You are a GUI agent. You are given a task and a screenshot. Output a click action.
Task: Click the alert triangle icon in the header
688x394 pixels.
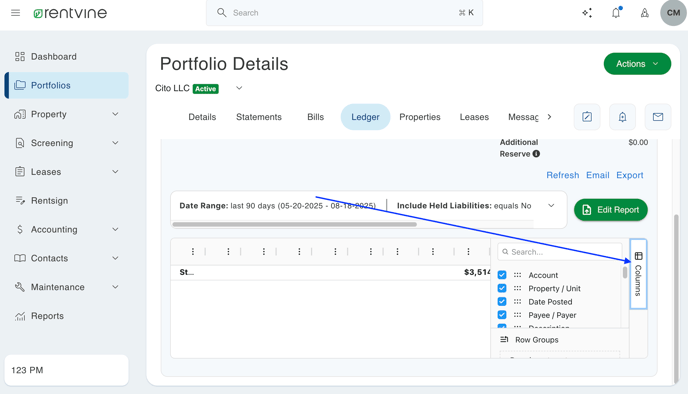645,13
